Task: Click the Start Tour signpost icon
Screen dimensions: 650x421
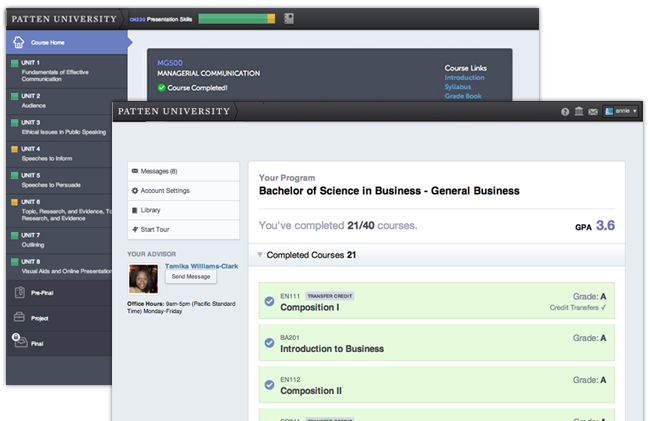Action: pyautogui.click(x=135, y=229)
